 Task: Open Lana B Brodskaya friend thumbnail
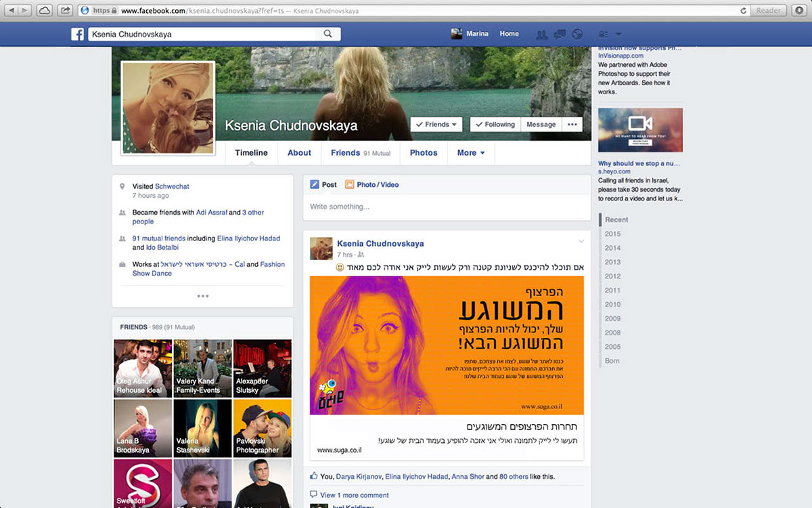143,428
